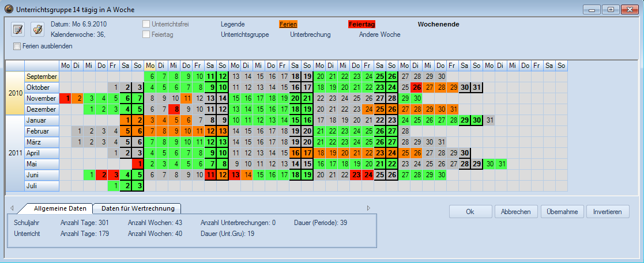
Task: Tick the Feiertag checkbox
Action: pos(146,35)
